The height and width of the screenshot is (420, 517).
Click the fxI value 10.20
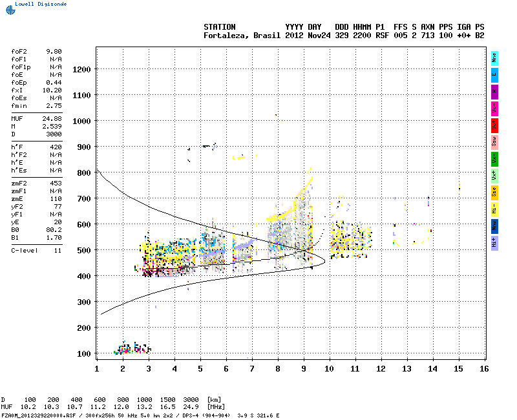(52, 90)
